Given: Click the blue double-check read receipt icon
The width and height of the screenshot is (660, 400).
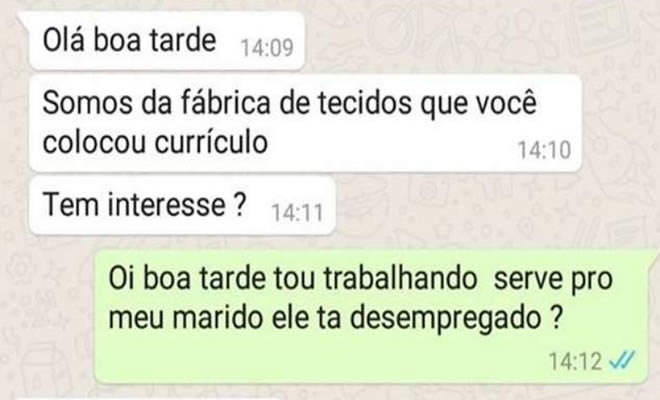Looking at the screenshot, I should [x=623, y=360].
